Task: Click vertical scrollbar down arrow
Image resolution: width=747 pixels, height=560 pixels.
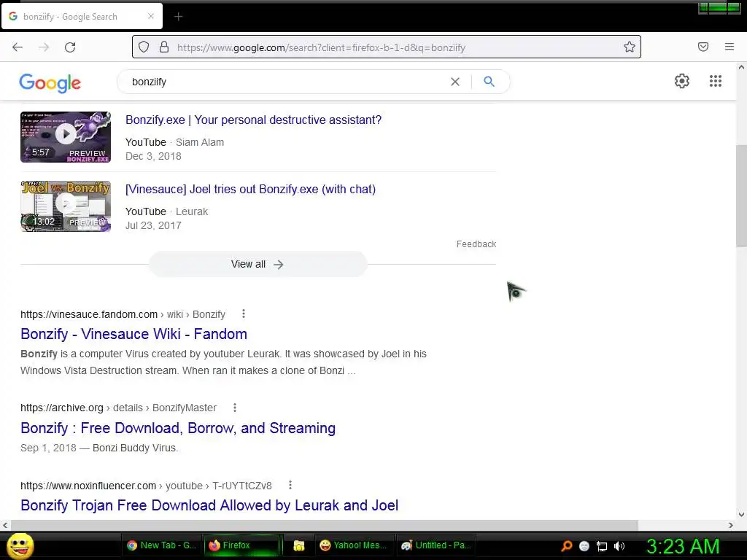Action: (x=741, y=515)
